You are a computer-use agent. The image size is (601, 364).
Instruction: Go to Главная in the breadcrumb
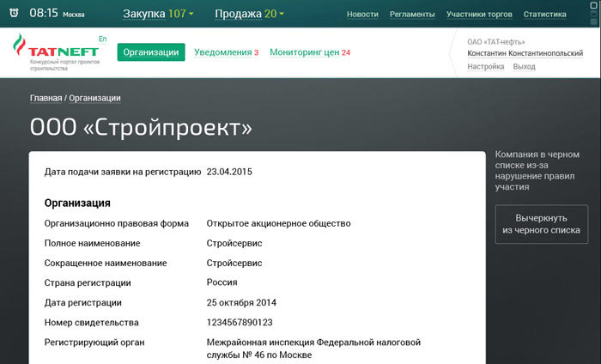coord(46,98)
